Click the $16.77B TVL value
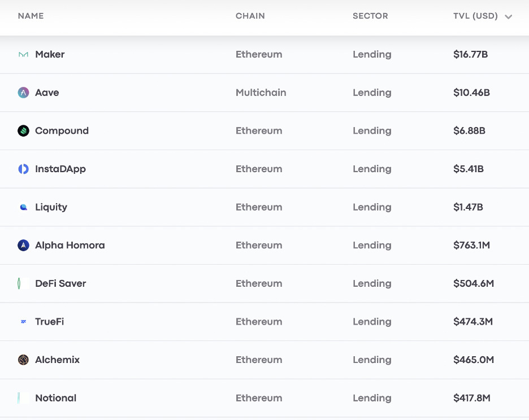This screenshot has width=529, height=420. tap(470, 54)
